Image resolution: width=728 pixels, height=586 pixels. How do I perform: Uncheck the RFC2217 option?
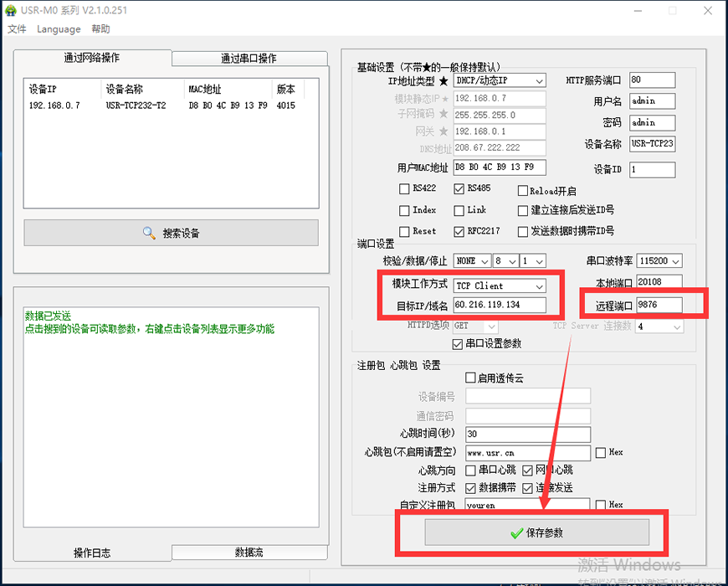point(459,231)
